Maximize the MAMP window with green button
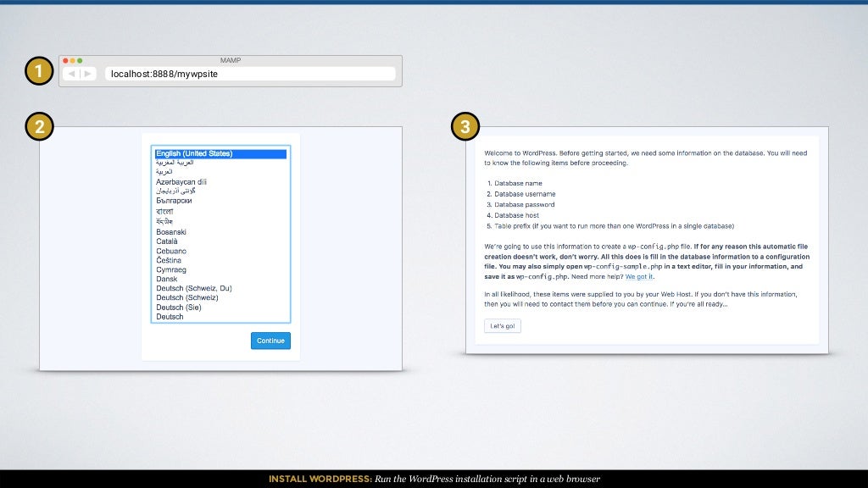This screenshot has width=868, height=488. click(x=80, y=60)
